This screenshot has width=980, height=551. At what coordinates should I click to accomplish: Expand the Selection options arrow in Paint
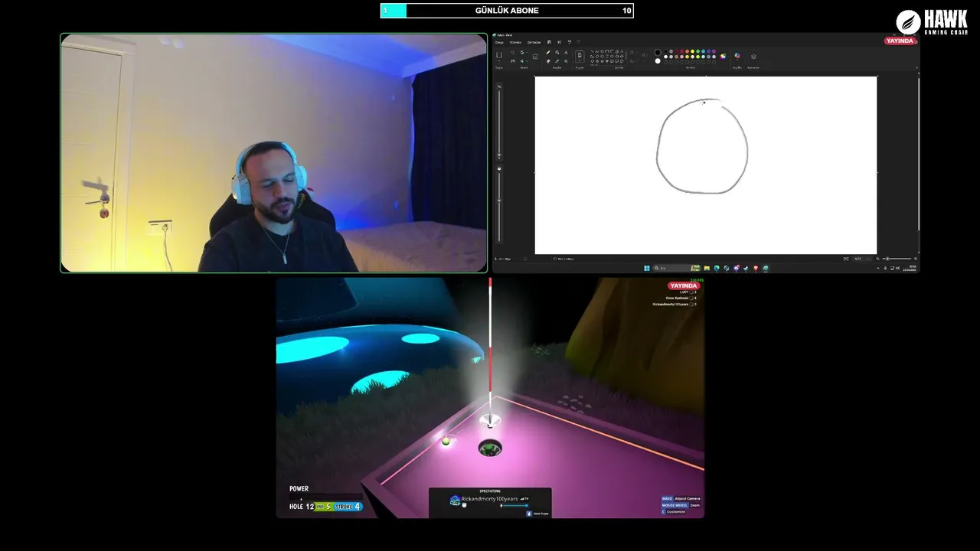499,60
